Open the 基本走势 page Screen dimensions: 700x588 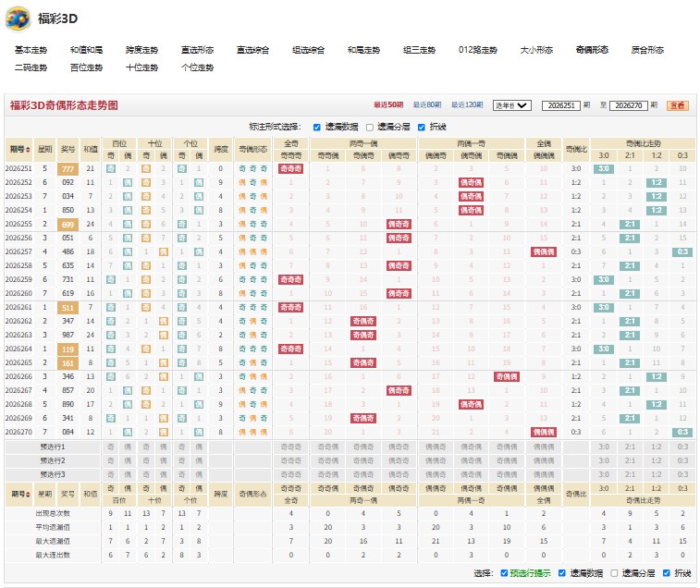coord(31,50)
